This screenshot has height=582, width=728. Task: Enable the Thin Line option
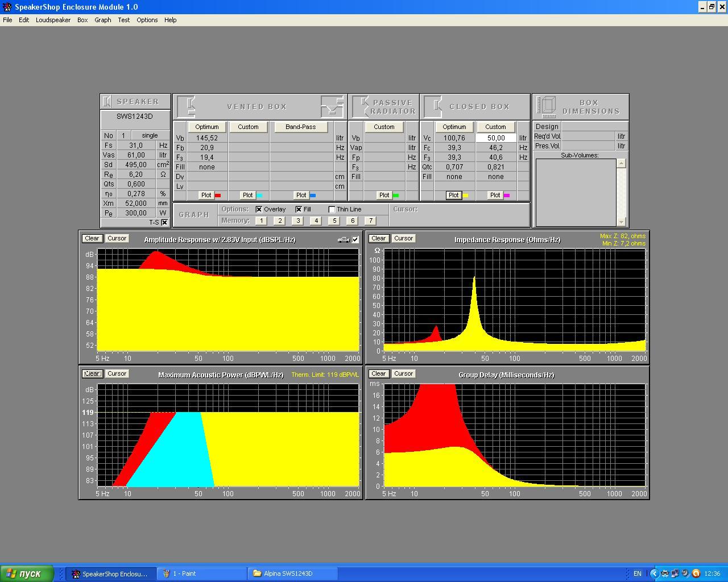point(332,209)
